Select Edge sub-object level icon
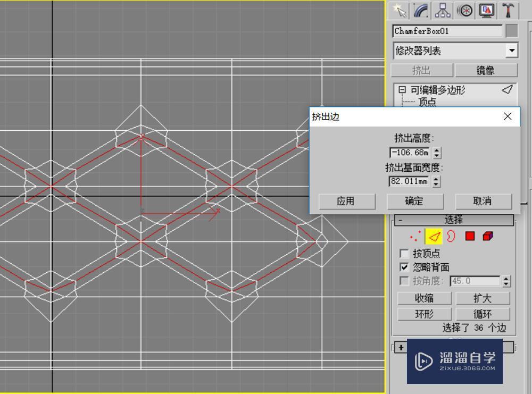532x394 pixels. point(434,236)
